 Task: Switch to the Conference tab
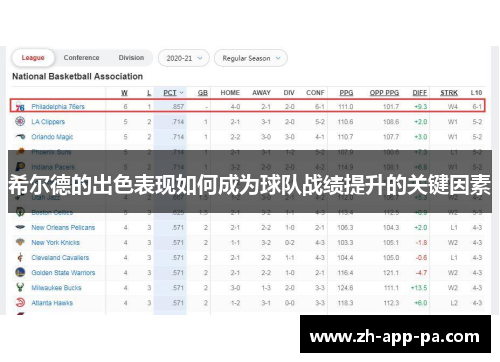(81, 58)
